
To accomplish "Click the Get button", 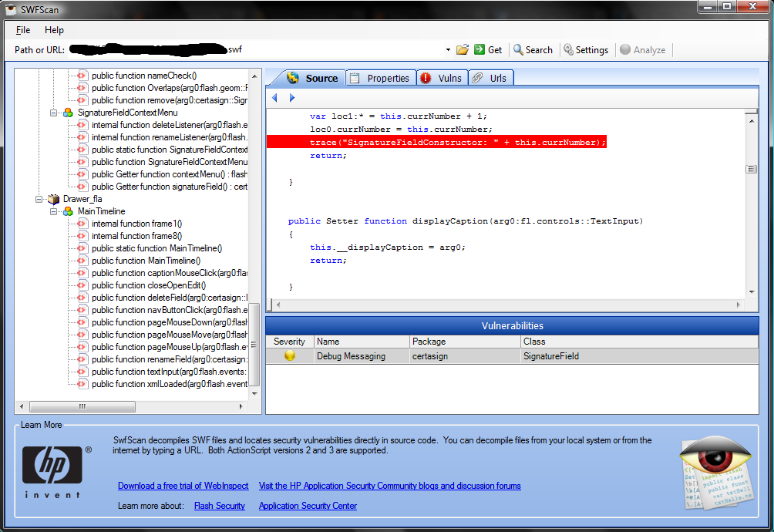I will pyautogui.click(x=488, y=50).
